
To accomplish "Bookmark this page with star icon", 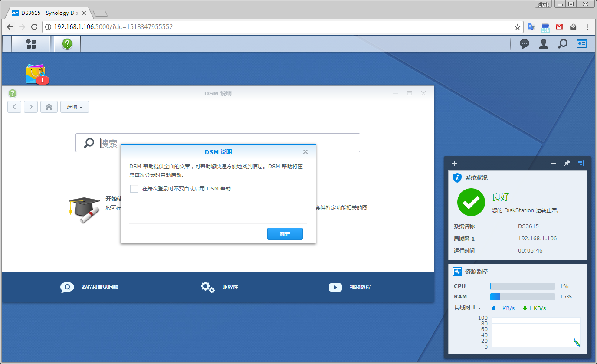I will coord(518,27).
